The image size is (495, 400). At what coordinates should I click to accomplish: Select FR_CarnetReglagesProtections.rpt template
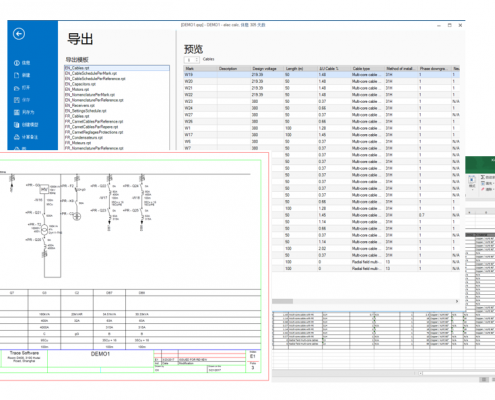tap(94, 132)
